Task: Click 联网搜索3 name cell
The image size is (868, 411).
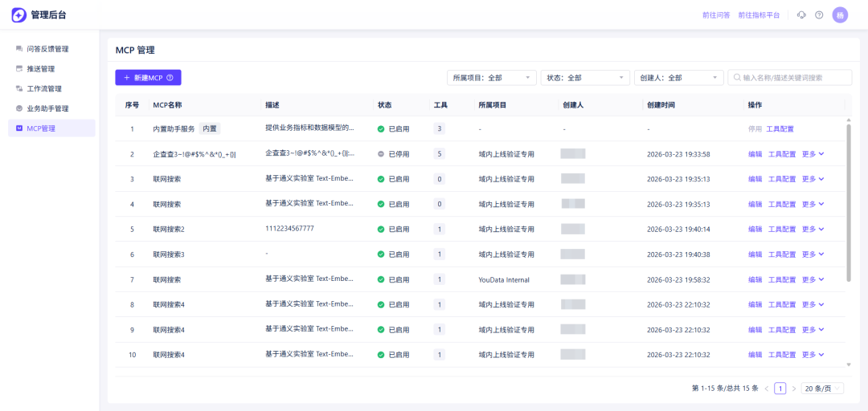Action: 168,254
